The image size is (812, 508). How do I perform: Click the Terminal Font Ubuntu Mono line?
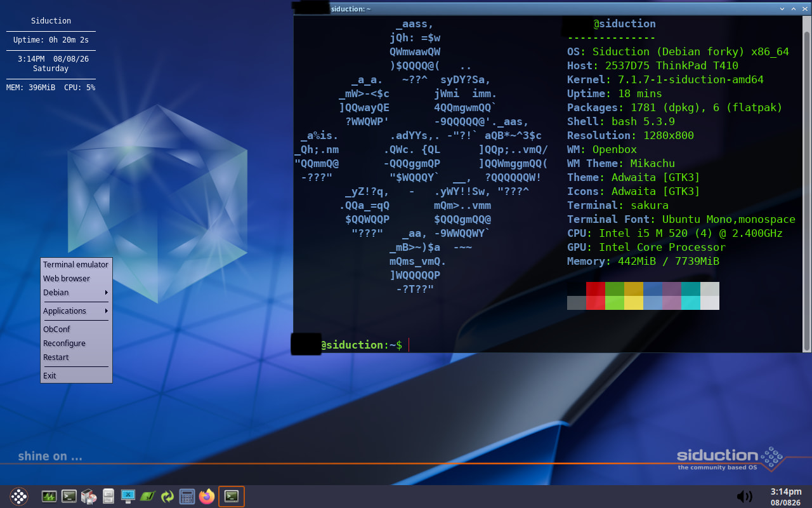[x=681, y=220]
